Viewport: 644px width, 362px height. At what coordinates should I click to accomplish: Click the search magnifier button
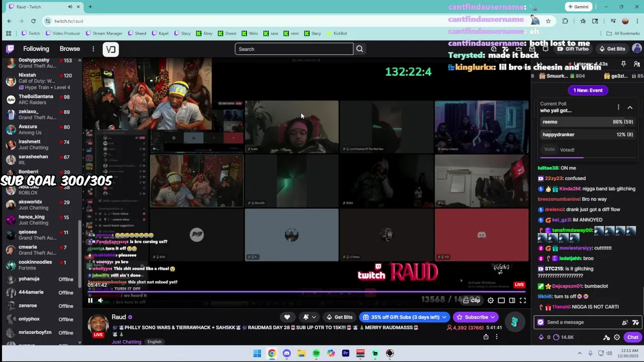point(360,49)
